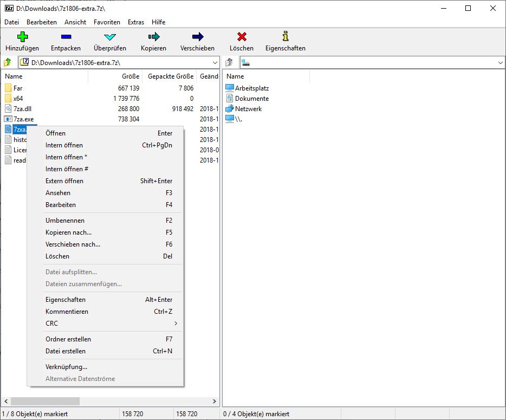This screenshot has height=420, width=506.
Task: Click the yellow Eigenschaften info icon
Action: pyautogui.click(x=286, y=36)
